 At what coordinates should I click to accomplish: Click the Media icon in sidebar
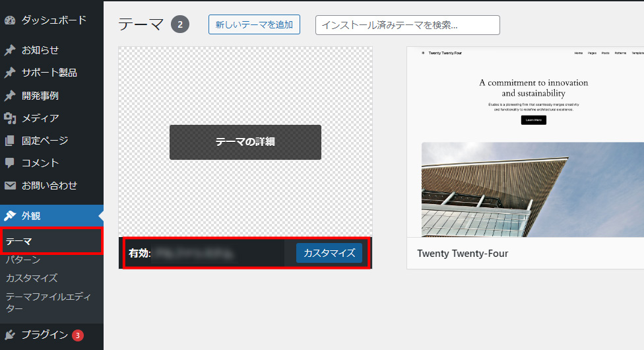(10, 118)
